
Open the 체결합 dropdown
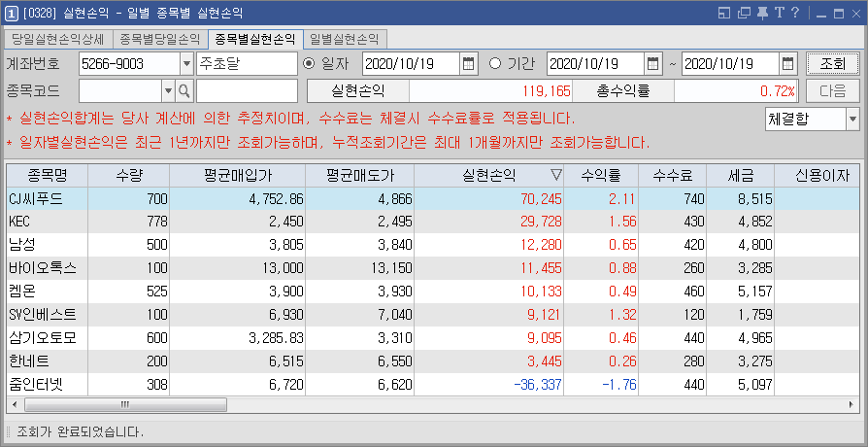click(852, 119)
